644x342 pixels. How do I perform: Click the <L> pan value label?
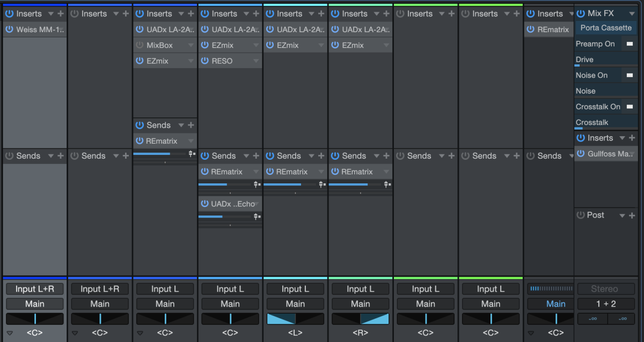(x=295, y=333)
